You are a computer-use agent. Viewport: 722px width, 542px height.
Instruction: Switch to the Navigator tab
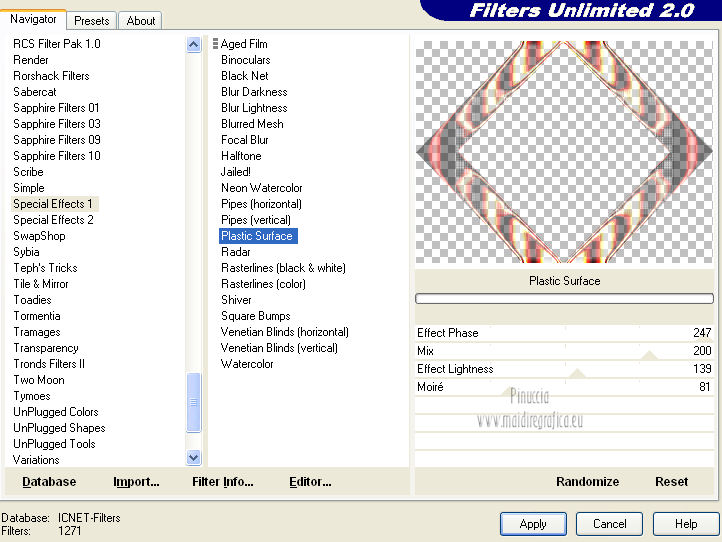tap(33, 19)
